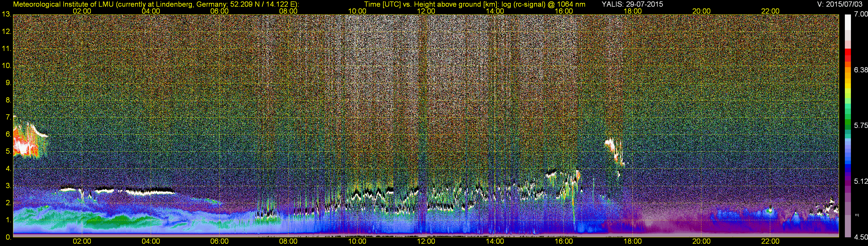The image size is (868, 246).
Task: Click the 10:00 label on the top time axis
Action: click(357, 11)
